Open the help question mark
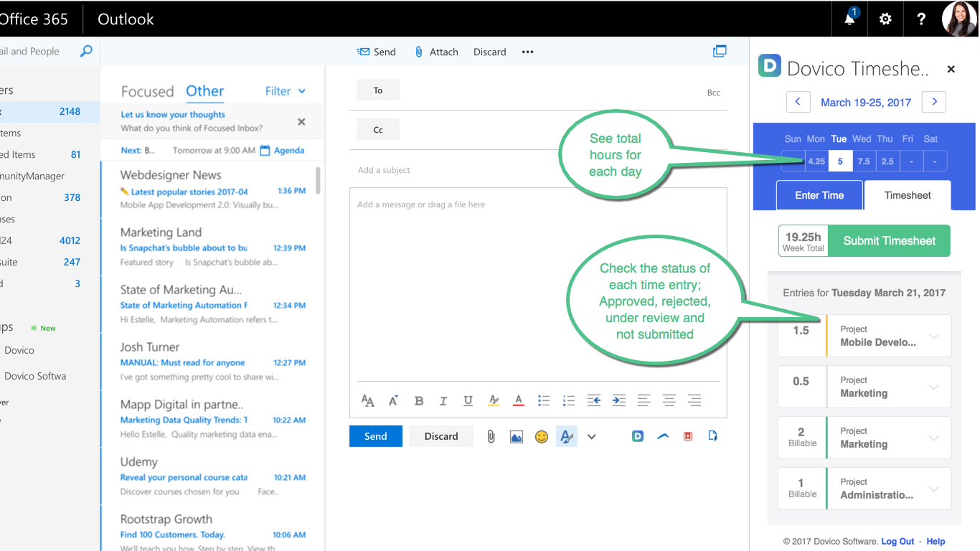 pyautogui.click(x=921, y=19)
